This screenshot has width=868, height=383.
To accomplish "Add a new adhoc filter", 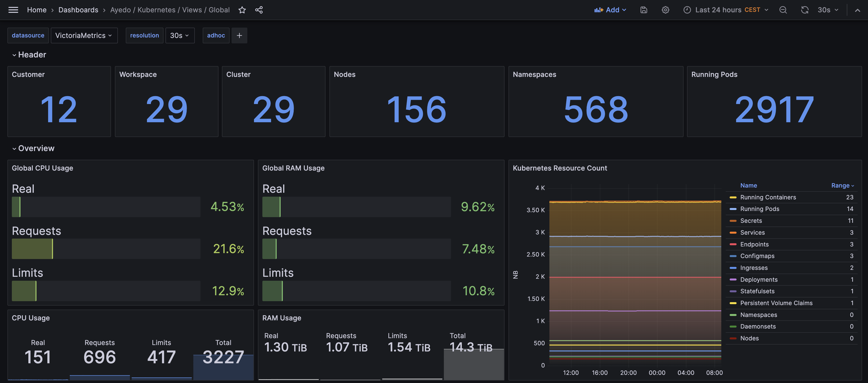I will [239, 35].
